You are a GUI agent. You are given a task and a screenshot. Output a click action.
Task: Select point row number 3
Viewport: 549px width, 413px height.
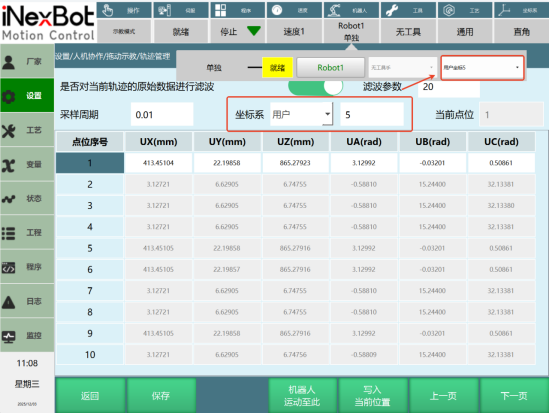point(90,205)
